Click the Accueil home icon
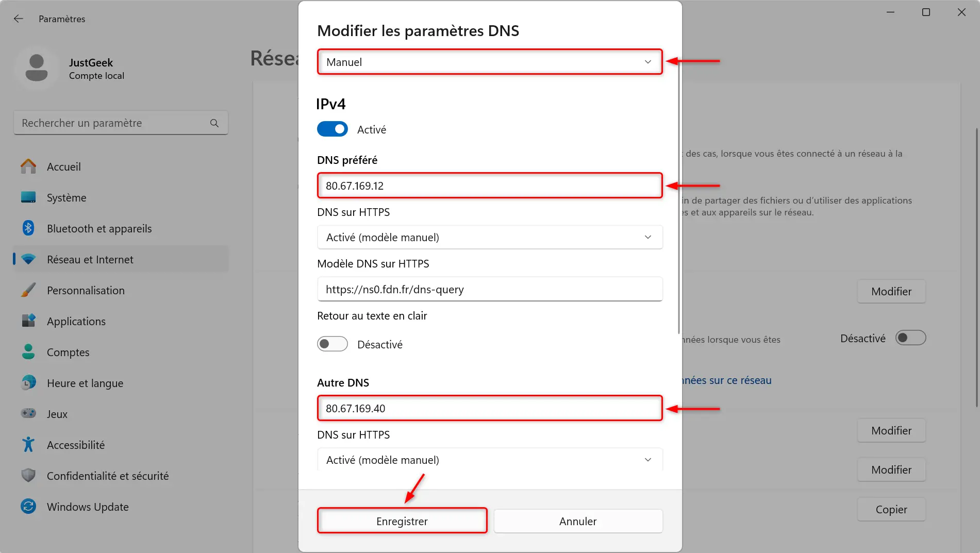Image resolution: width=980 pixels, height=553 pixels. [x=28, y=166]
